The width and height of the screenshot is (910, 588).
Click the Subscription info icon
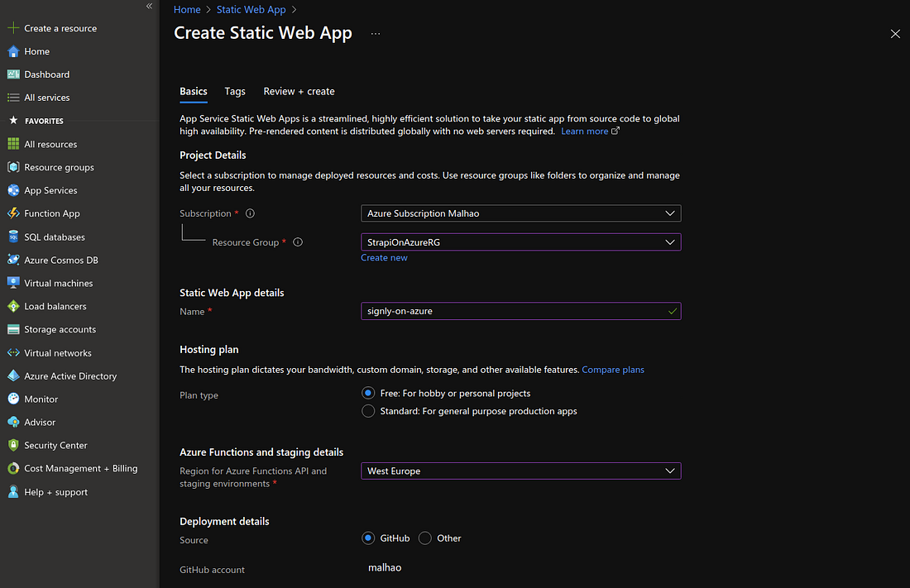(250, 213)
